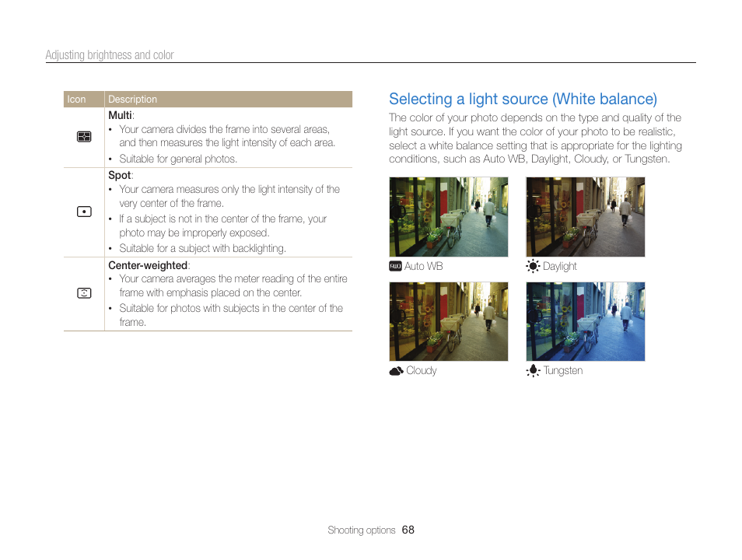This screenshot has height=560, width=742.
Task: Click the 'Daylight' caption
Action: 560,266
